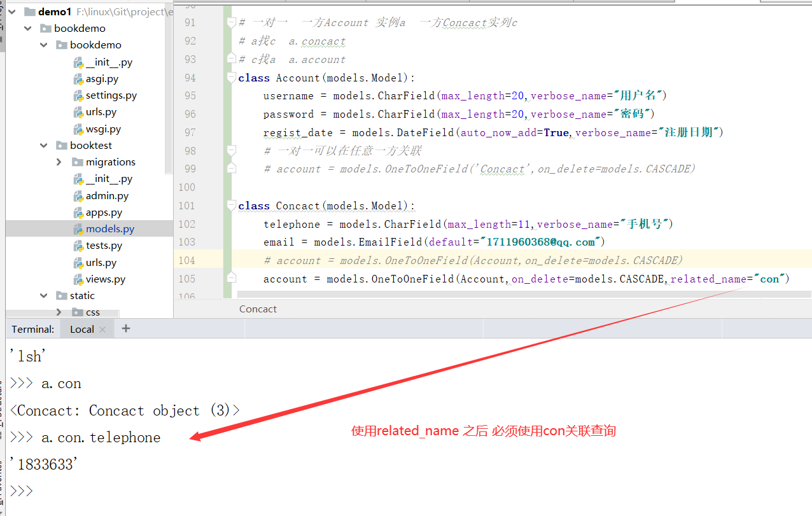This screenshot has width=812, height=516.
Task: Open views.py file
Action: click(x=106, y=279)
